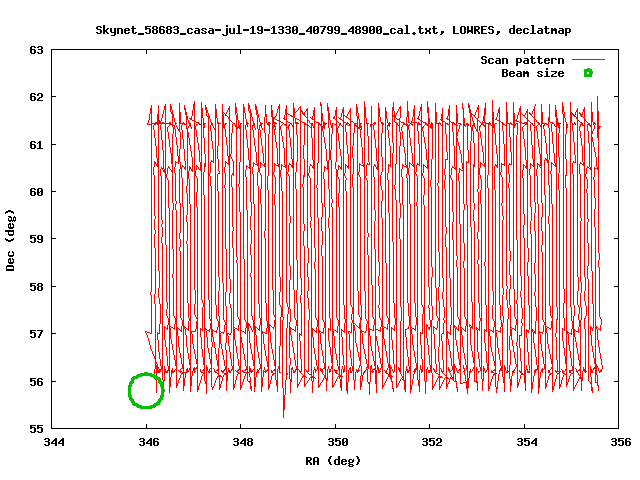Image resolution: width=640 pixels, height=480 pixels.
Task: Click y-axis tick label 59
Action: pos(36,239)
